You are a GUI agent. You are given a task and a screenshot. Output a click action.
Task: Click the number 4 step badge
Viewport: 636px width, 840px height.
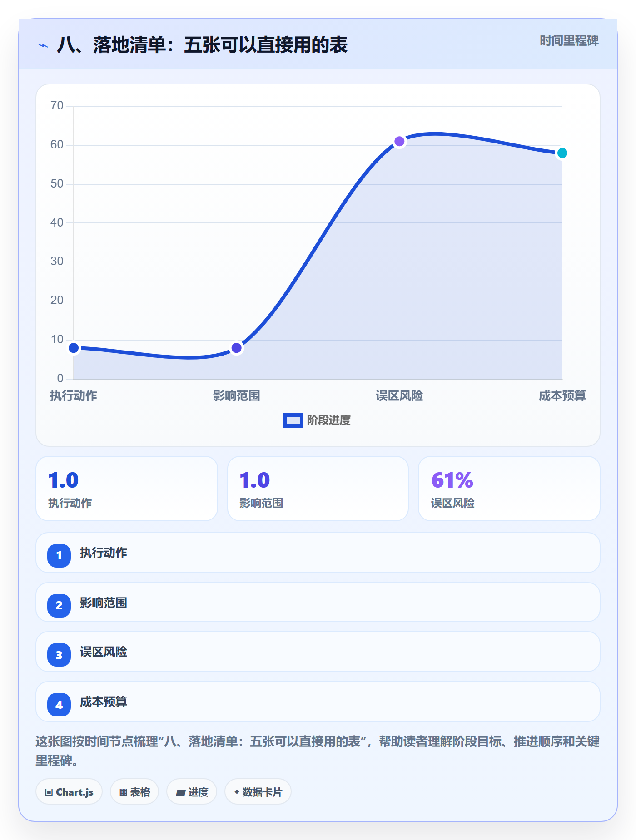[59, 705]
